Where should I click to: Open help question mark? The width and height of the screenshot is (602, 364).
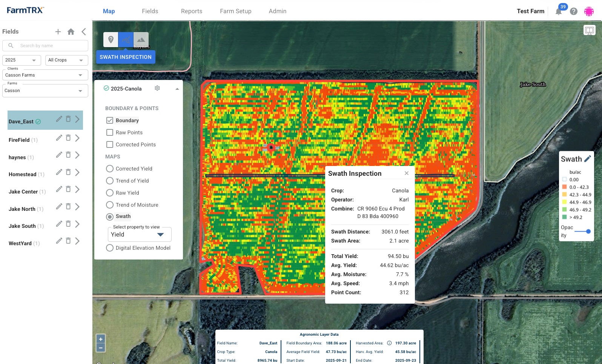click(574, 11)
